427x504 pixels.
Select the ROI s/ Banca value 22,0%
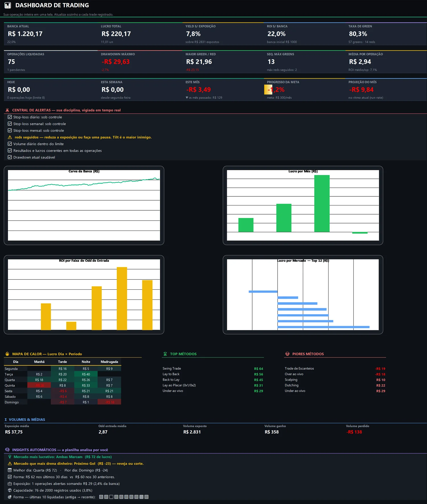coord(276,34)
